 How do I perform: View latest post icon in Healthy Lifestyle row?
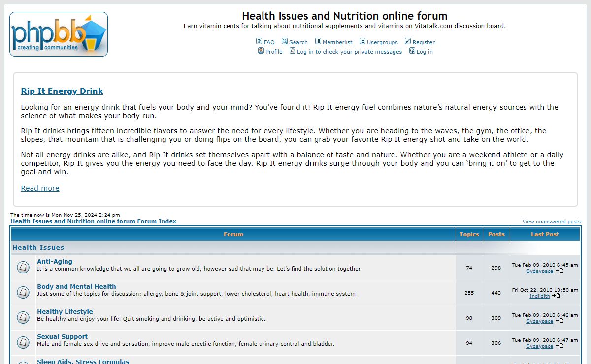pos(559,321)
